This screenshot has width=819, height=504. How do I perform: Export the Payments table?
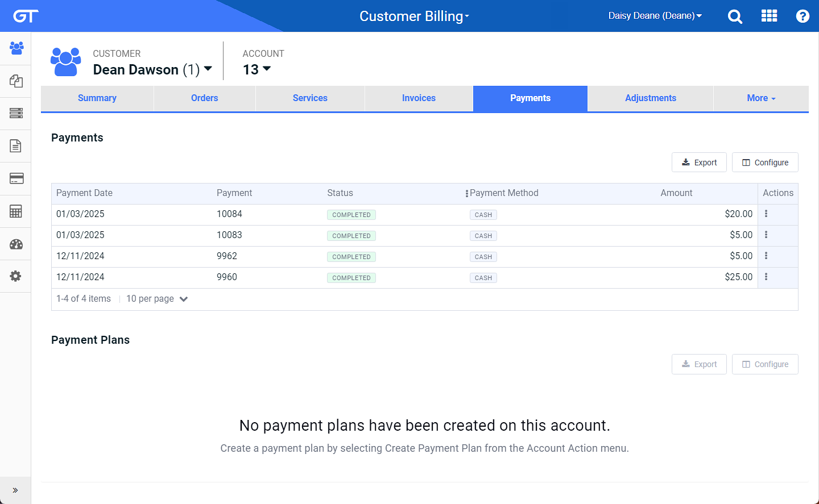pos(699,163)
